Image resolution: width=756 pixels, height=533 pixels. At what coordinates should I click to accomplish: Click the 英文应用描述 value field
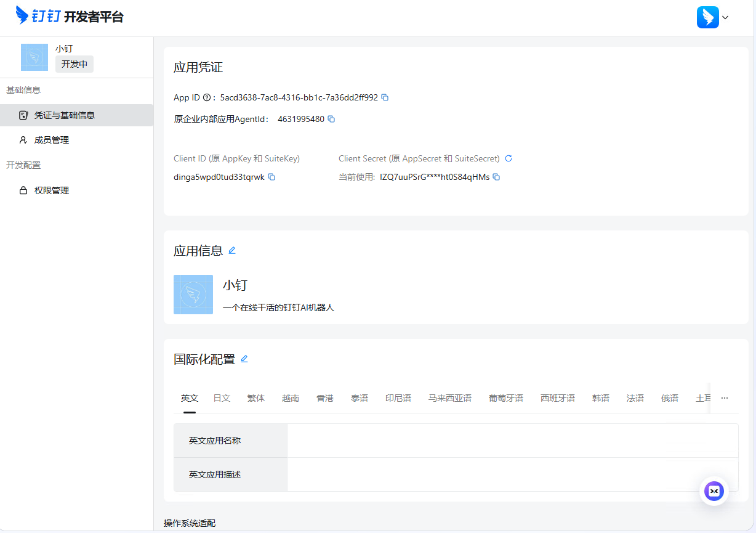pos(512,474)
